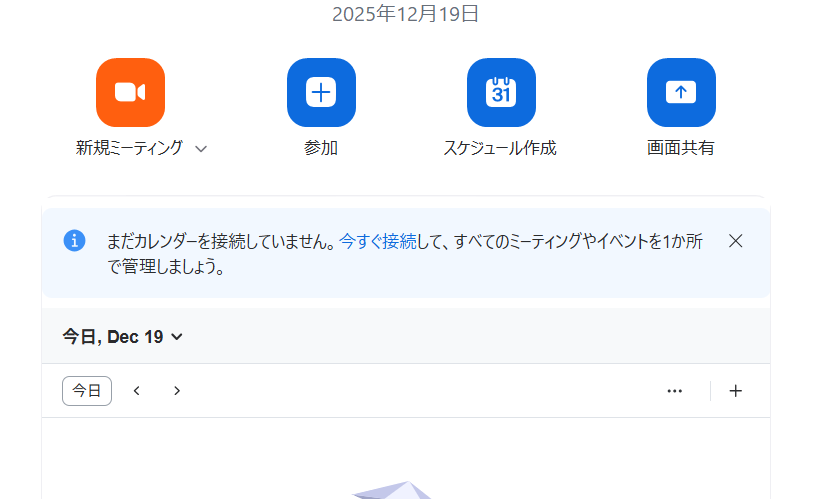Start a new meeting with orange camera icon
825x499 pixels.
(130, 92)
